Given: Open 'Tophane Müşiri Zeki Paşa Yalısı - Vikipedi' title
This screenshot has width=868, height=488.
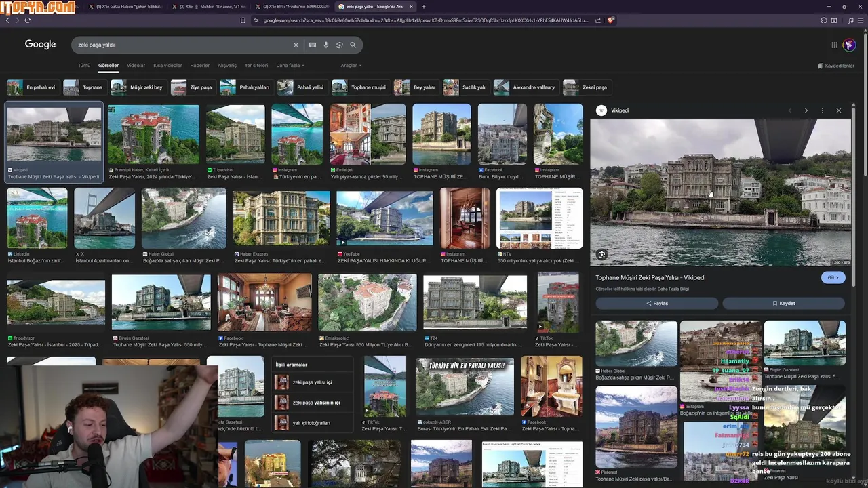Looking at the screenshot, I should click(650, 277).
